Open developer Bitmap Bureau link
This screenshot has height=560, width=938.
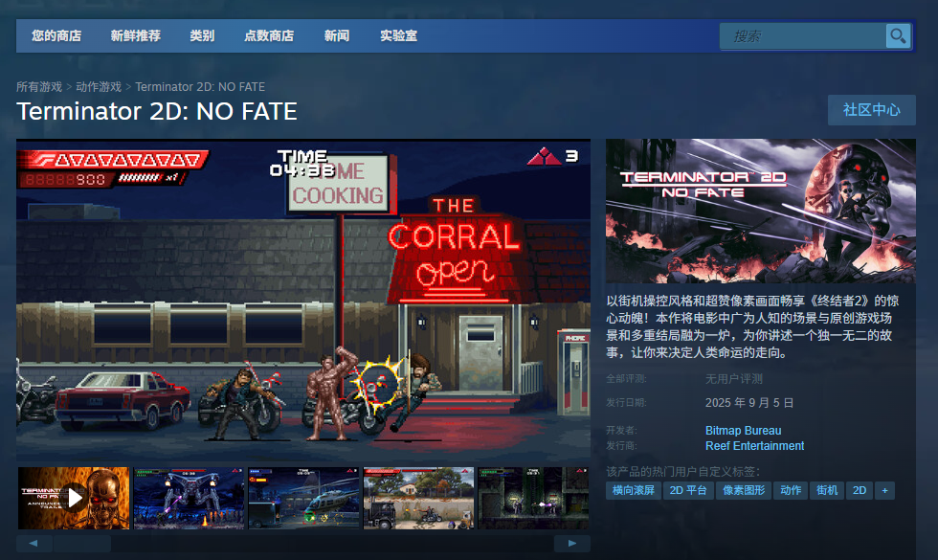tap(743, 431)
